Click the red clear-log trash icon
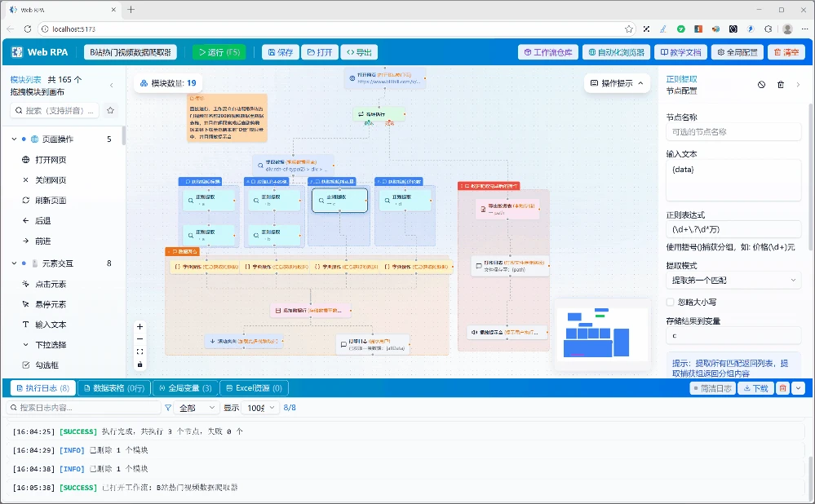Screen dimensions: 815x504 [782, 388]
